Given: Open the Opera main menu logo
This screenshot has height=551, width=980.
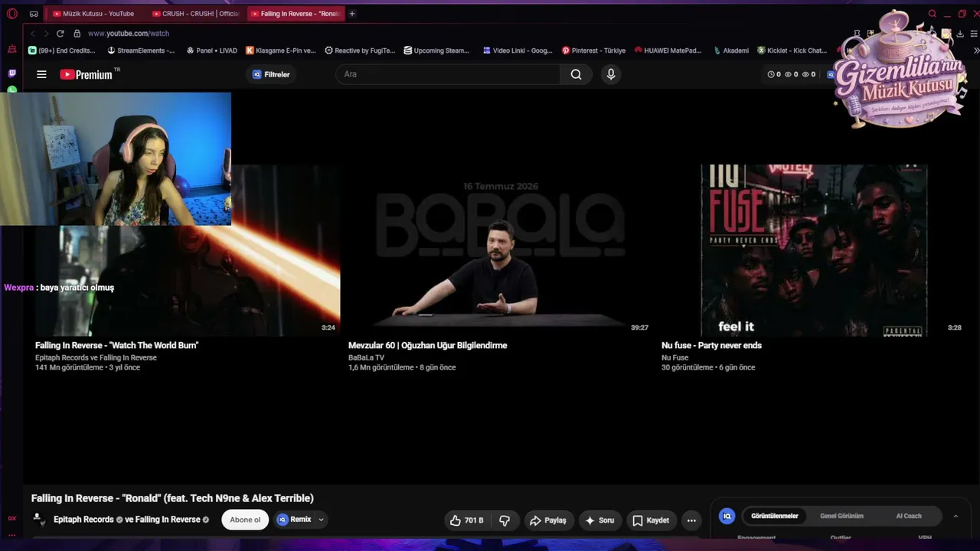Looking at the screenshot, I should click(x=11, y=14).
